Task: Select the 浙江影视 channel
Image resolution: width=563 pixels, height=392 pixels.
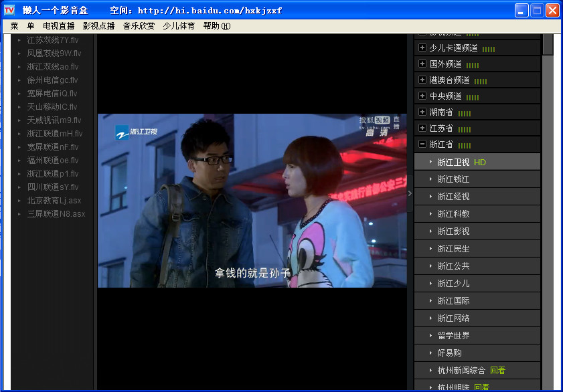Action: (477, 231)
